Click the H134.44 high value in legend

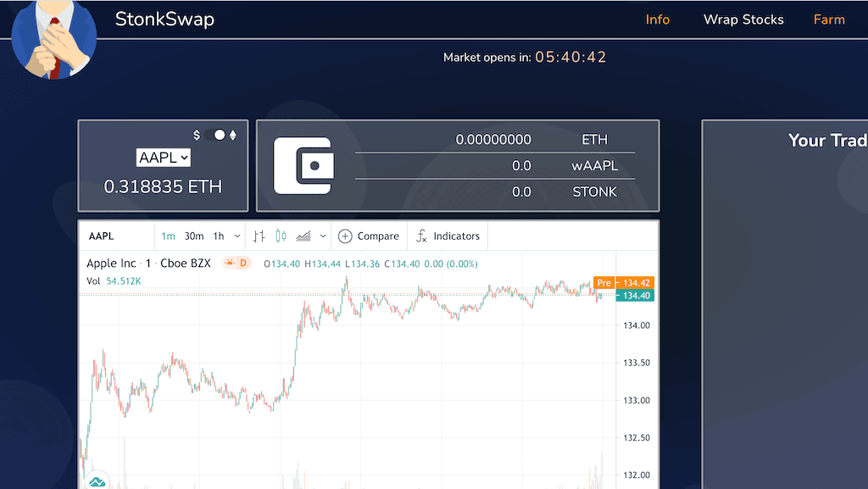[x=323, y=264]
